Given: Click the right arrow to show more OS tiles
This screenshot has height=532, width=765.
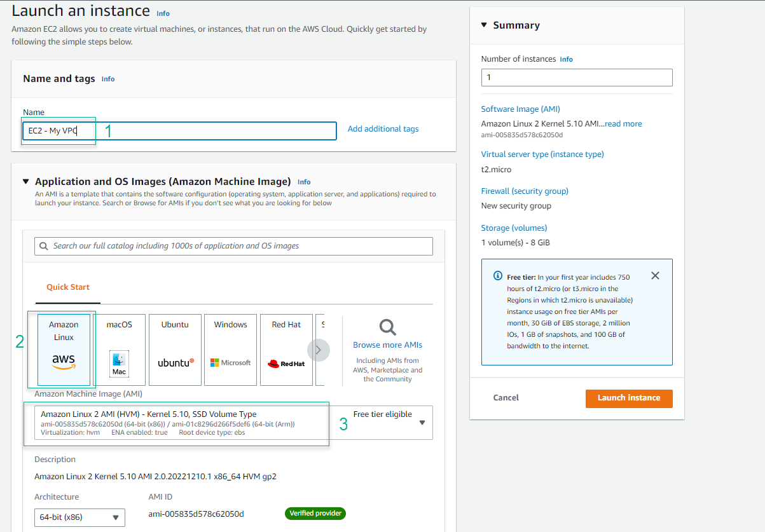Looking at the screenshot, I should coord(319,350).
